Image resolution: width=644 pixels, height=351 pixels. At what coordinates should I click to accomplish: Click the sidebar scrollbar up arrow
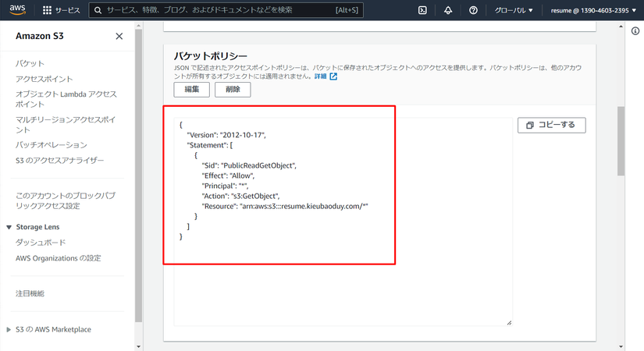[138, 26]
